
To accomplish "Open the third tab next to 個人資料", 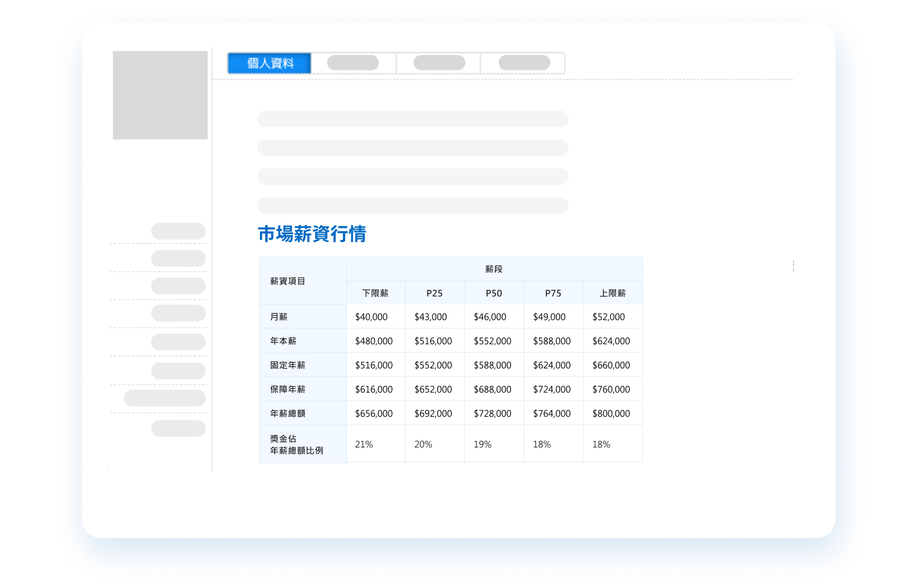I will [439, 63].
